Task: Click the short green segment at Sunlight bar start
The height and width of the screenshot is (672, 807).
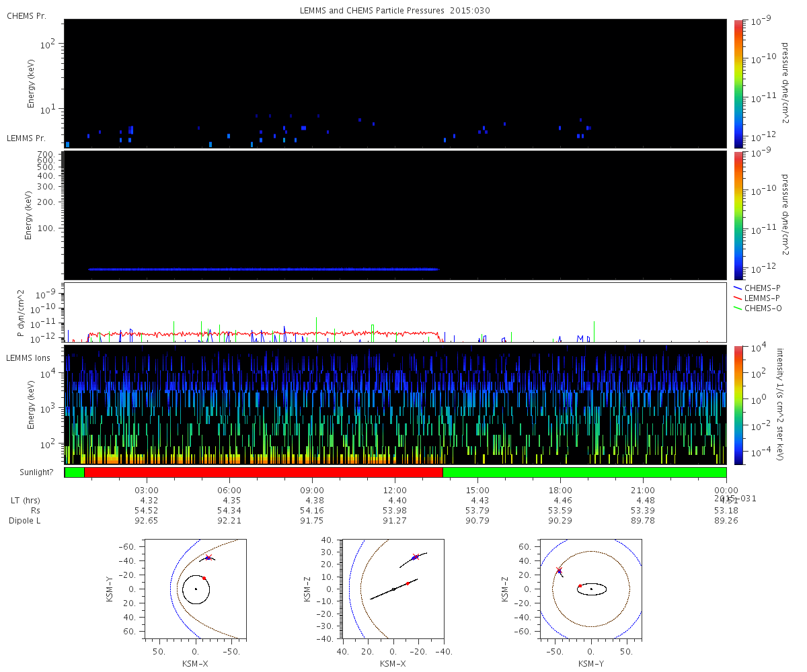Action: [75, 472]
